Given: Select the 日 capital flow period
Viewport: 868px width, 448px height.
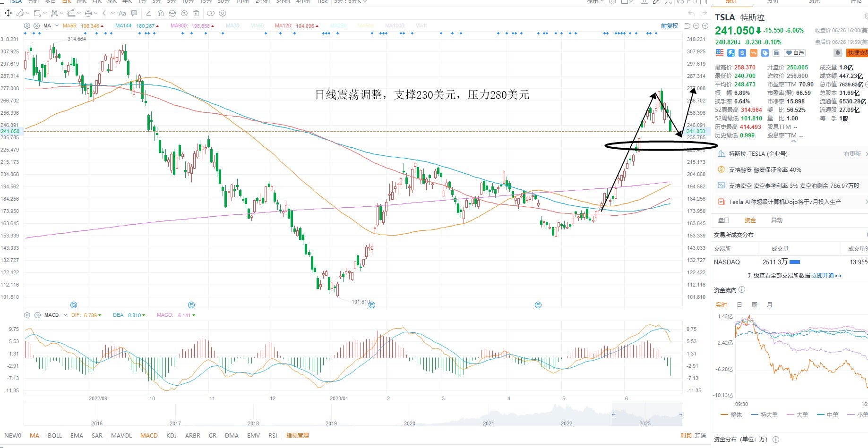Looking at the screenshot, I should [739, 305].
